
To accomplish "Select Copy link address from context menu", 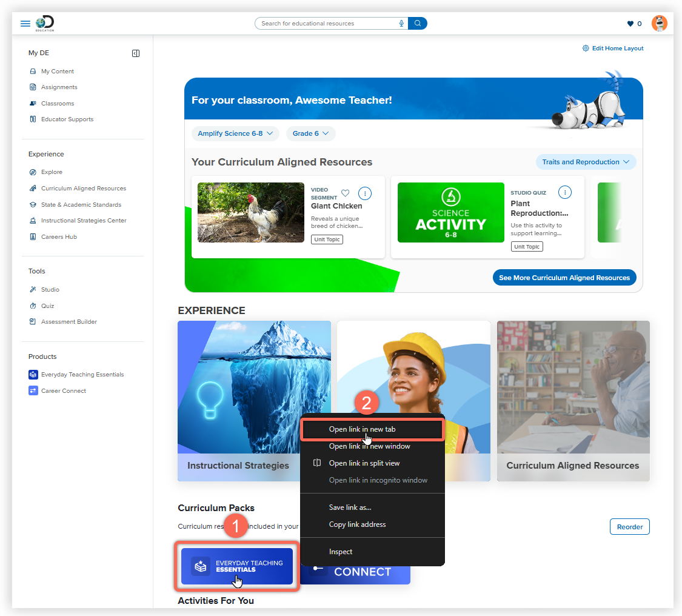I will click(357, 524).
